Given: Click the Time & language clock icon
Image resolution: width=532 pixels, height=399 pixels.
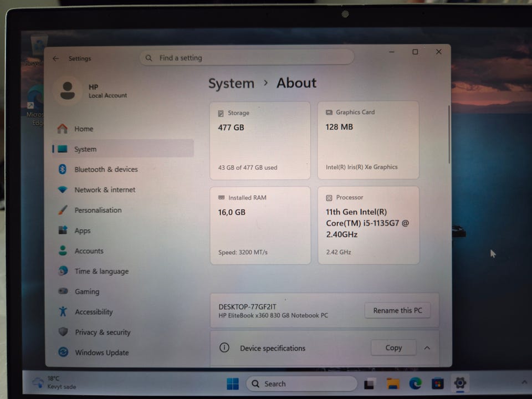Looking at the screenshot, I should pyautogui.click(x=63, y=271).
